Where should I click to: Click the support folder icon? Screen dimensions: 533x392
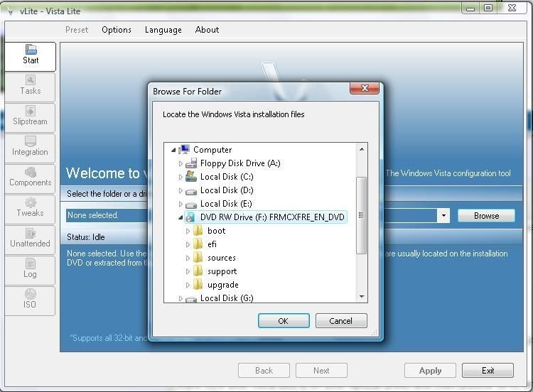[x=198, y=271]
